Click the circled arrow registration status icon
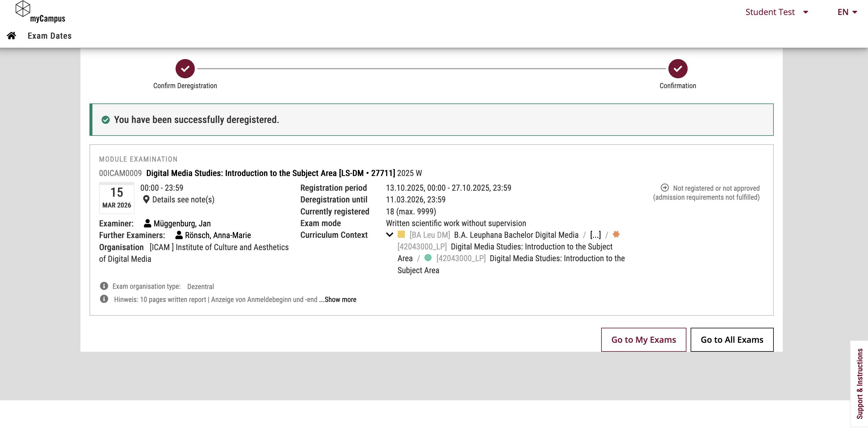The height and width of the screenshot is (445, 868). (665, 187)
